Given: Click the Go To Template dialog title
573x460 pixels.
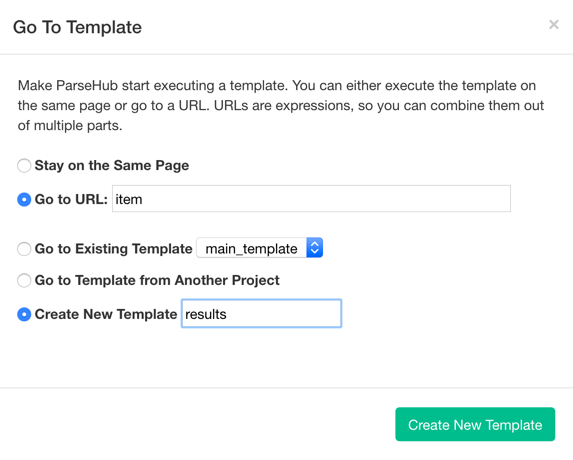Looking at the screenshot, I should coord(77,27).
